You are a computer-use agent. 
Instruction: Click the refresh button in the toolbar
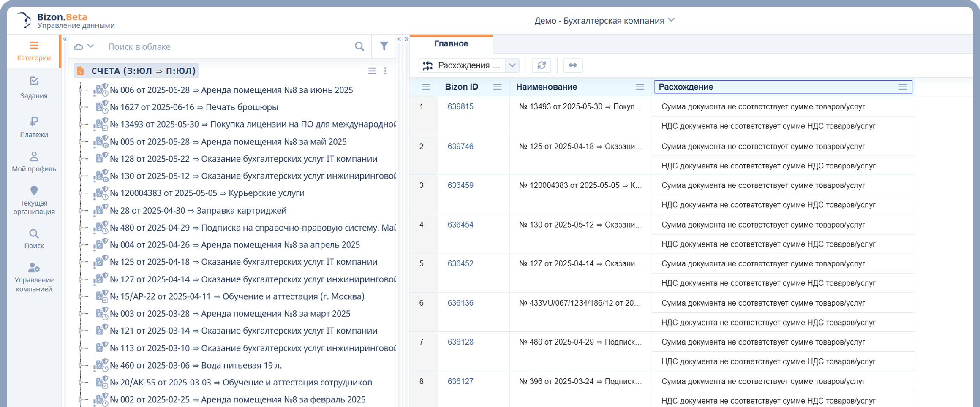(541, 65)
